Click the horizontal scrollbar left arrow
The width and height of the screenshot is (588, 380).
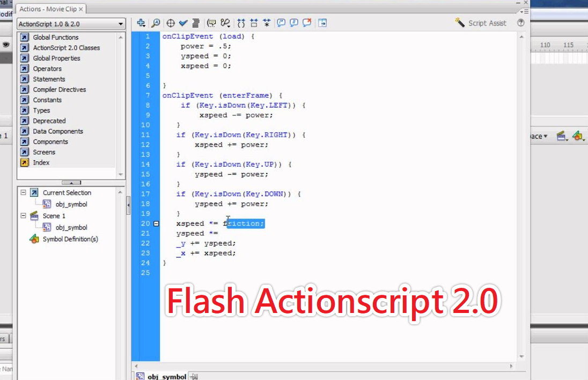(136, 366)
